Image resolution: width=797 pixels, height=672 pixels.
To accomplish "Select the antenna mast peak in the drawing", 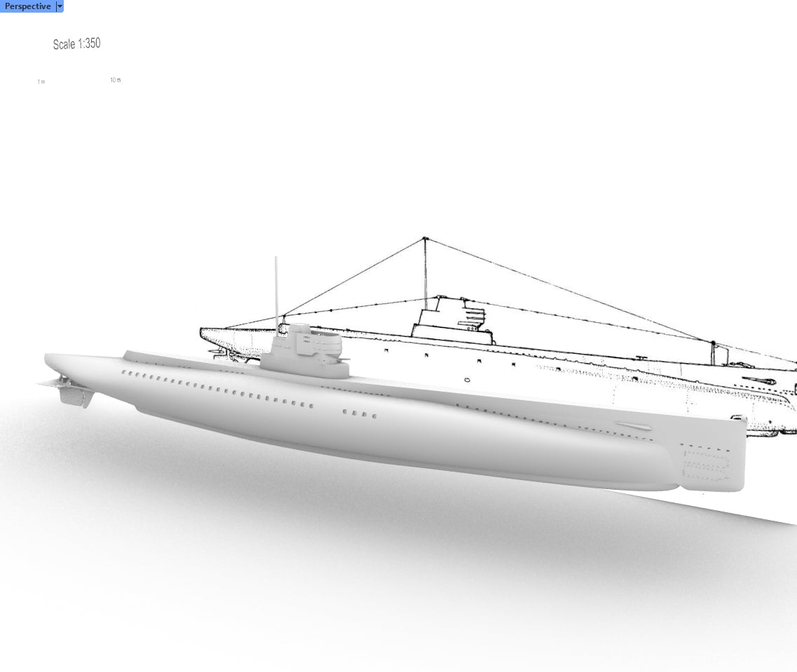I will [x=425, y=240].
